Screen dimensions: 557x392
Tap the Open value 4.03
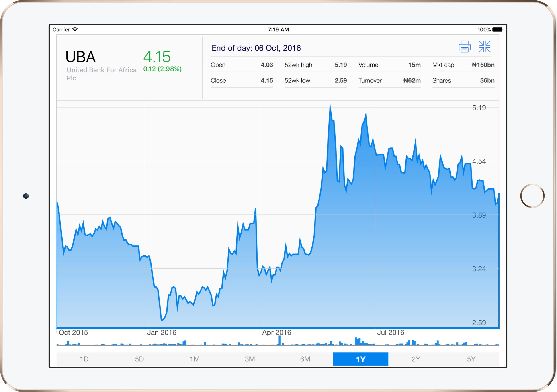(267, 65)
